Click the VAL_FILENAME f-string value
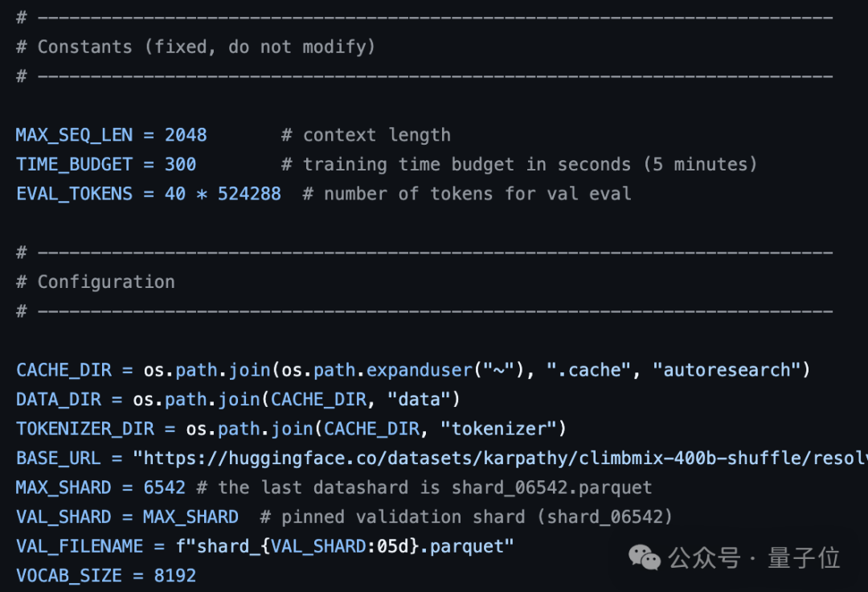The width and height of the screenshot is (868, 592). (345, 546)
